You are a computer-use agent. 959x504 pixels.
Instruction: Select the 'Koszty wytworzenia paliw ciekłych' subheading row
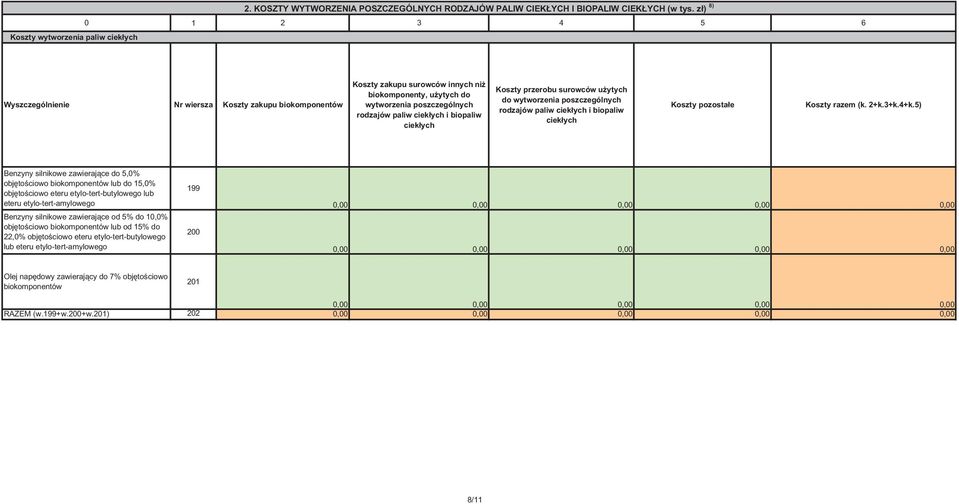tap(479, 37)
